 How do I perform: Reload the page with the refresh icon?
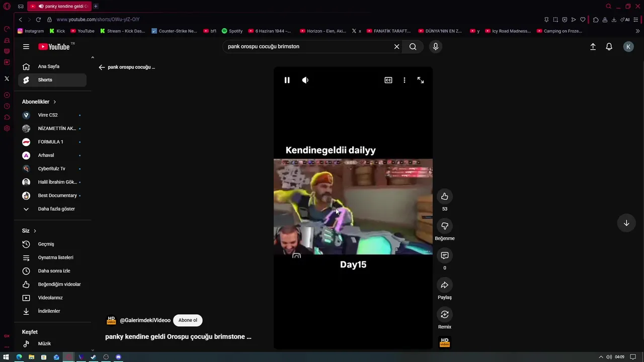click(x=38, y=20)
